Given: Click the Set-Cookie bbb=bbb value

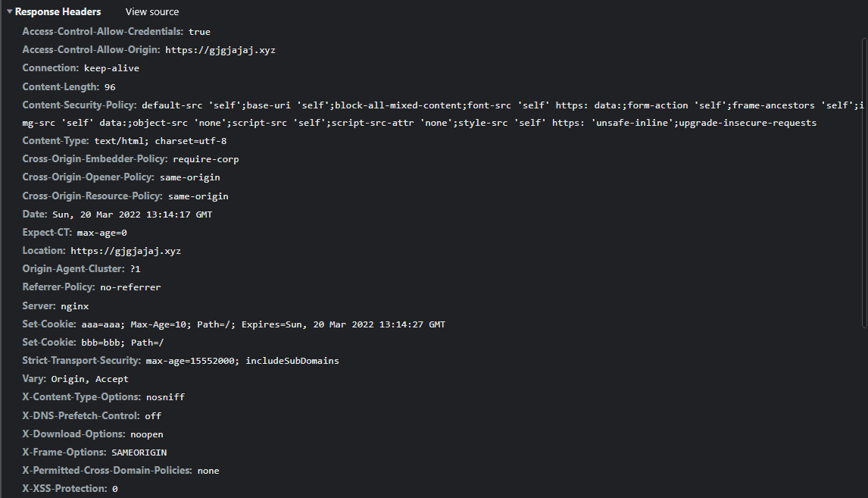Looking at the screenshot, I should 122,343.
